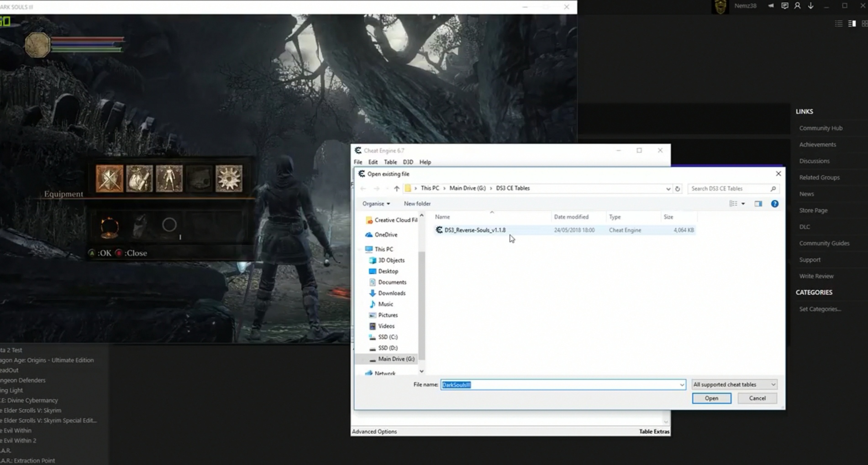Image resolution: width=868 pixels, height=465 pixels.
Task: Select first equipment menu icon in game
Action: [x=109, y=178]
